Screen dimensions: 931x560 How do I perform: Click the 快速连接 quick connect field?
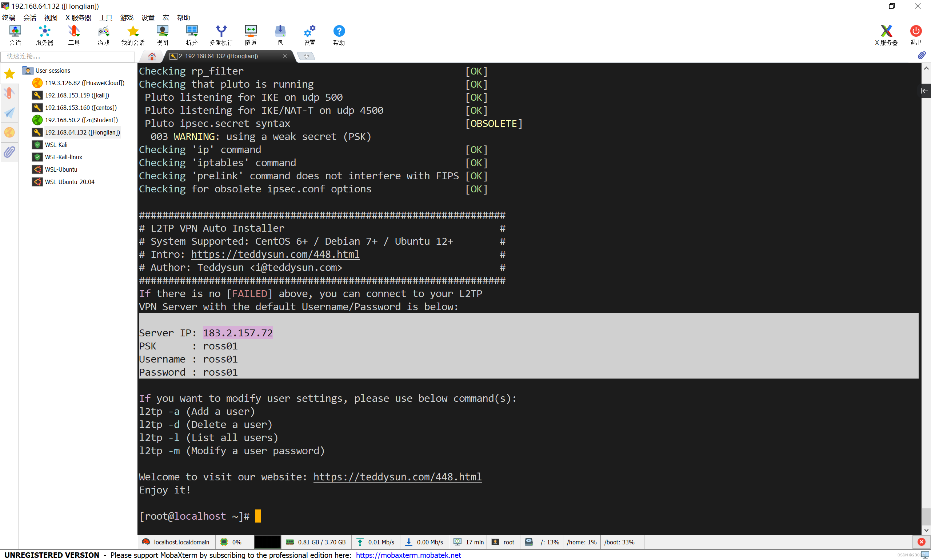[x=68, y=56]
